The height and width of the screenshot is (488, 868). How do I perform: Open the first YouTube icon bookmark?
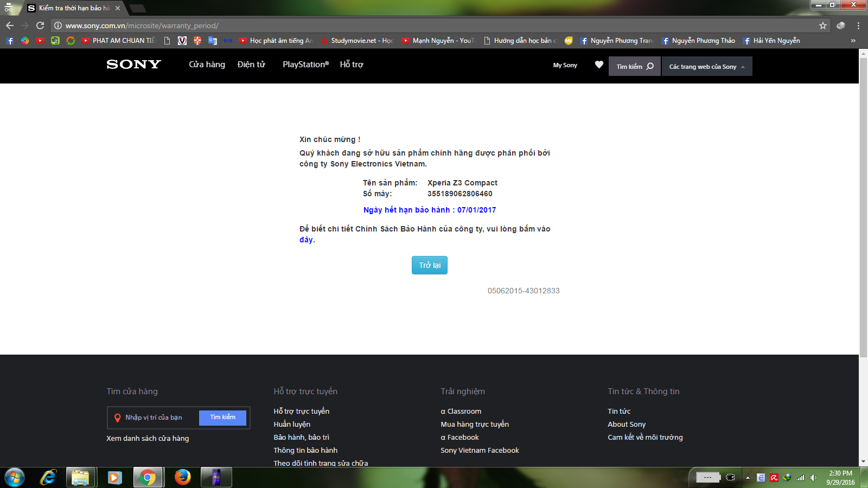[40, 41]
